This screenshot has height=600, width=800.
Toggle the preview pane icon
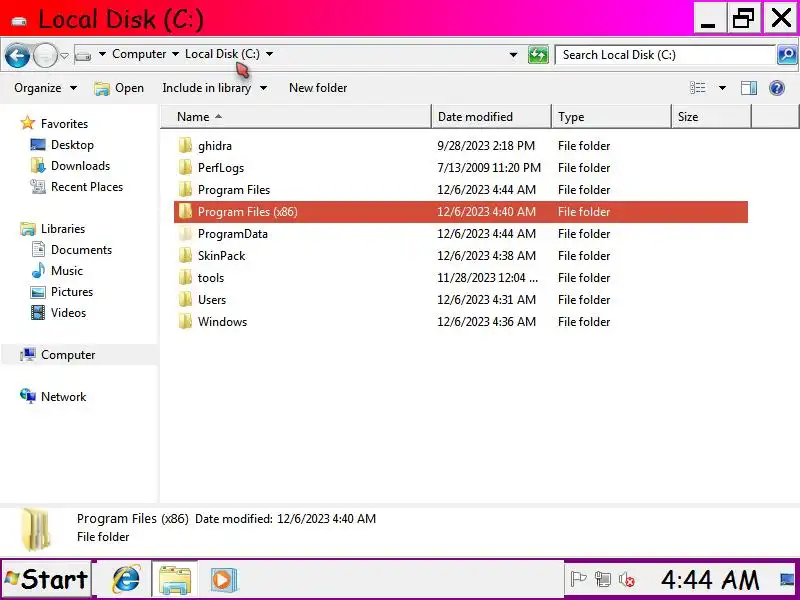(748, 88)
